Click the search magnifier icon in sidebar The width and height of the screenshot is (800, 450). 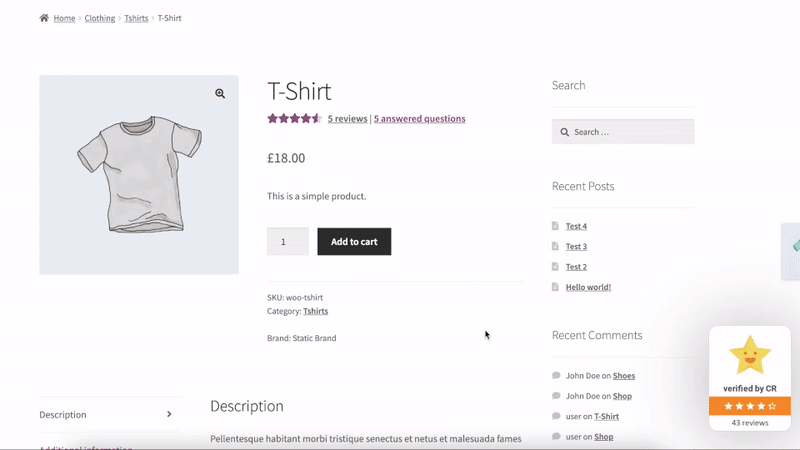(565, 132)
